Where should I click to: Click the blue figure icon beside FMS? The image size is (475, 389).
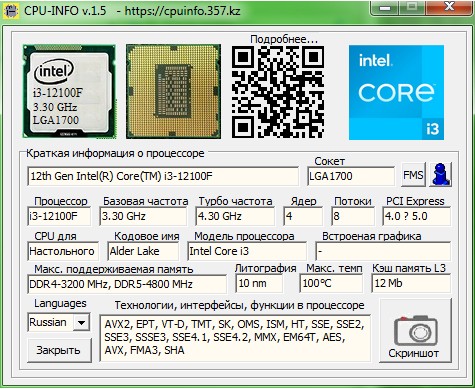(x=440, y=174)
